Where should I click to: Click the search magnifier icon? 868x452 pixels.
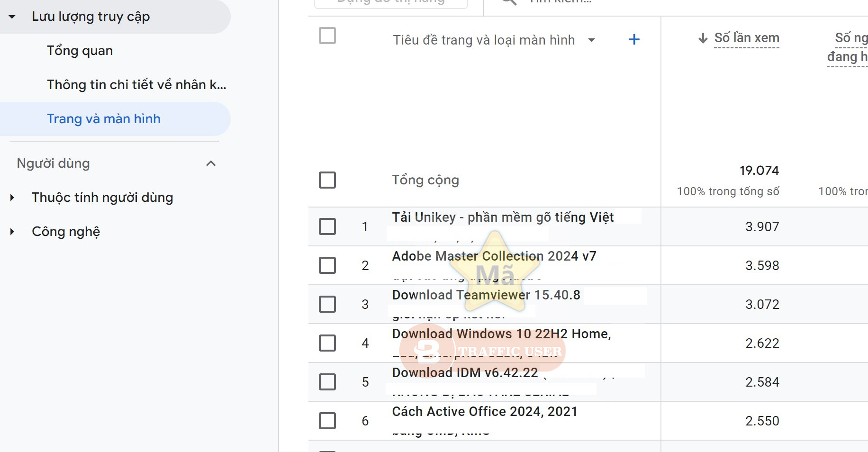tap(508, 2)
